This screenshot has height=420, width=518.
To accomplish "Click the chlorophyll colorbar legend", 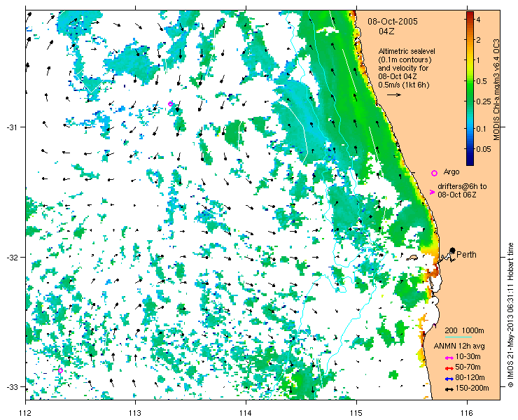I will (x=470, y=88).
